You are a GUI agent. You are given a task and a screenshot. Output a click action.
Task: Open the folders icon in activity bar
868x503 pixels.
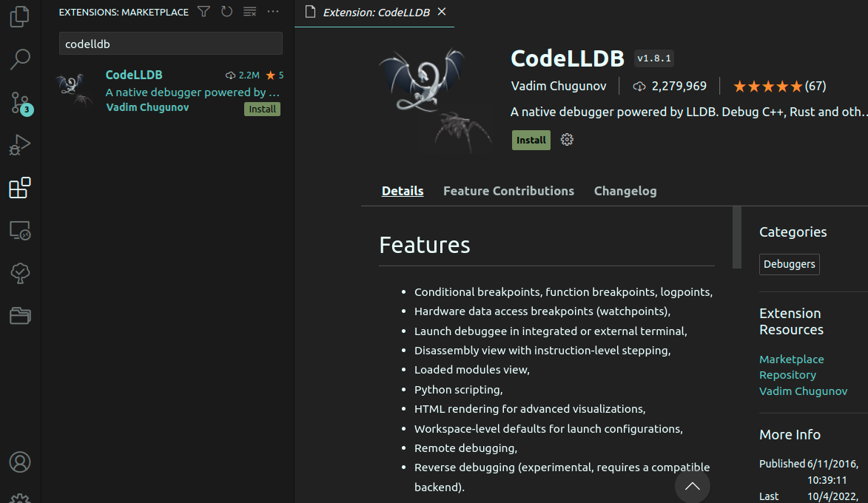click(20, 315)
